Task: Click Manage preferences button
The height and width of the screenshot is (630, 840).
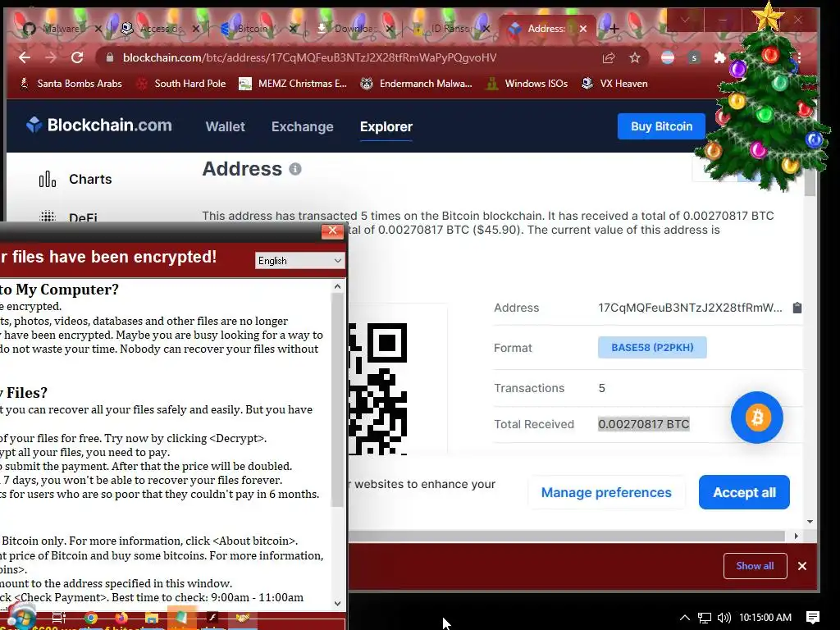Action: [606, 492]
